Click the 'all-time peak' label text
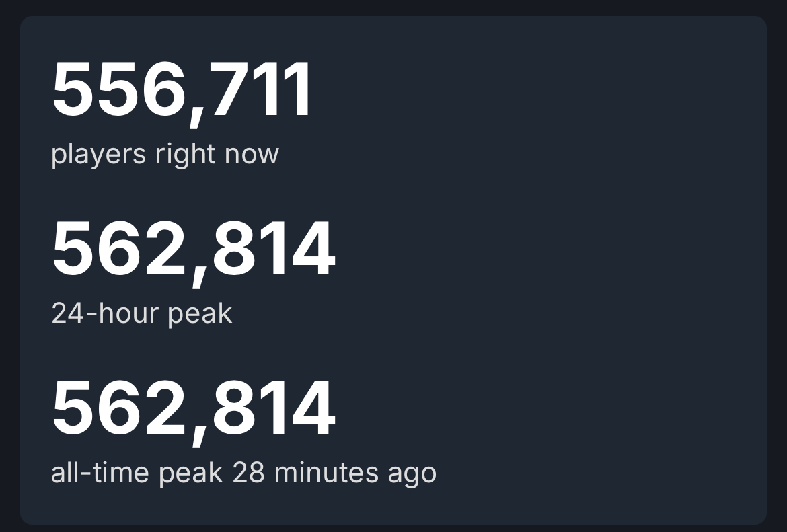This screenshot has height=532, width=787. (x=137, y=473)
